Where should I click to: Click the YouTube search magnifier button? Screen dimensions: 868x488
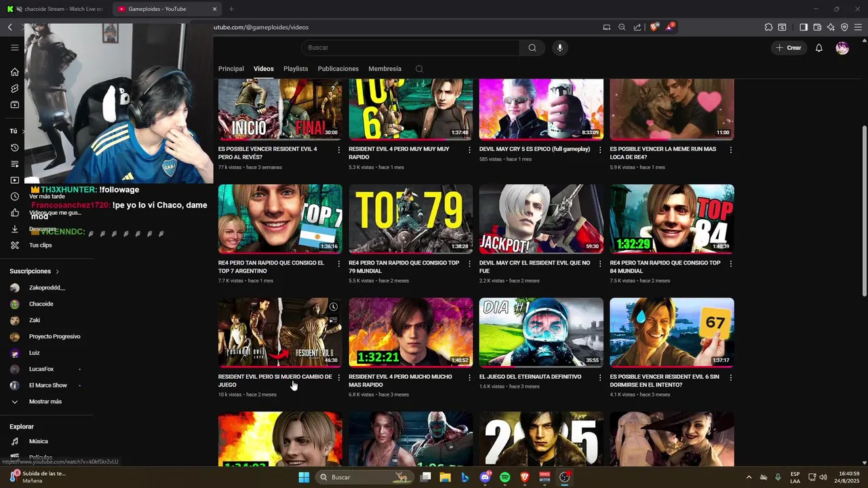532,47
